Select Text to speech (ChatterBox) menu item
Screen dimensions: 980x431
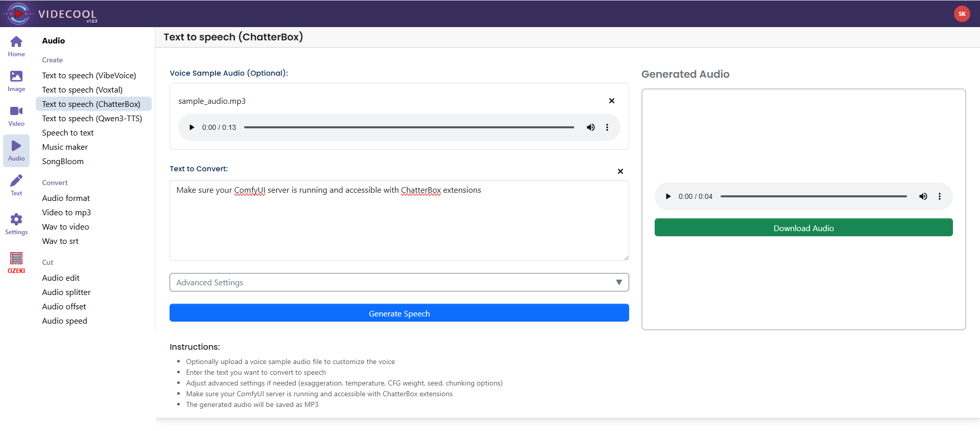[x=93, y=104]
